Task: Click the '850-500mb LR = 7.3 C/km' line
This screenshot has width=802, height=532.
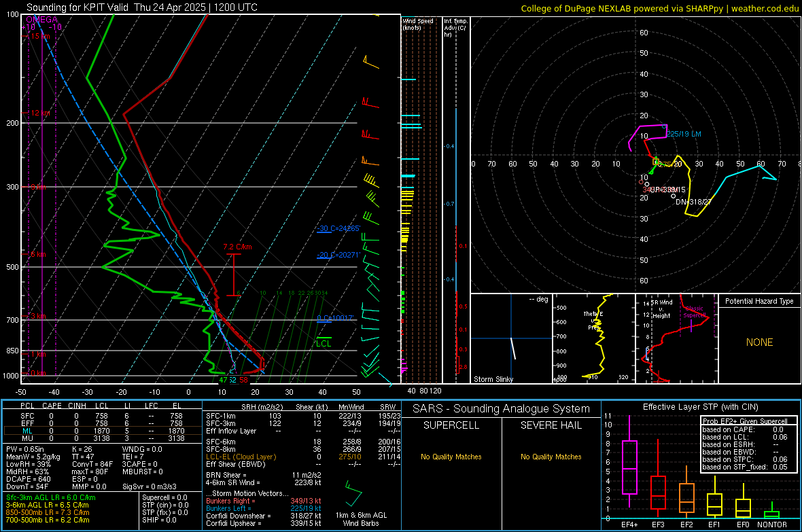Action: [x=48, y=512]
